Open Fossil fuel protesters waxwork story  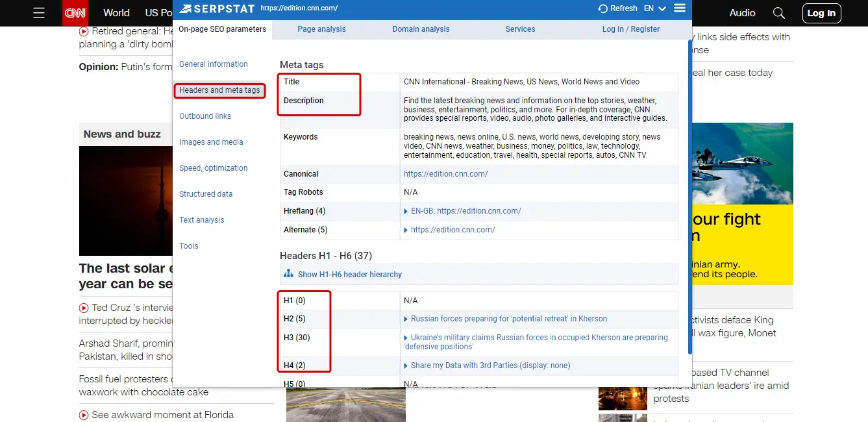point(126,386)
